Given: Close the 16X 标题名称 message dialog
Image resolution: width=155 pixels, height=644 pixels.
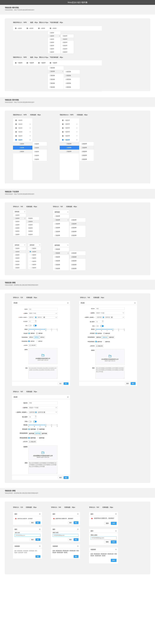Looking at the screenshot, I should pyautogui.click(x=116, y=549).
